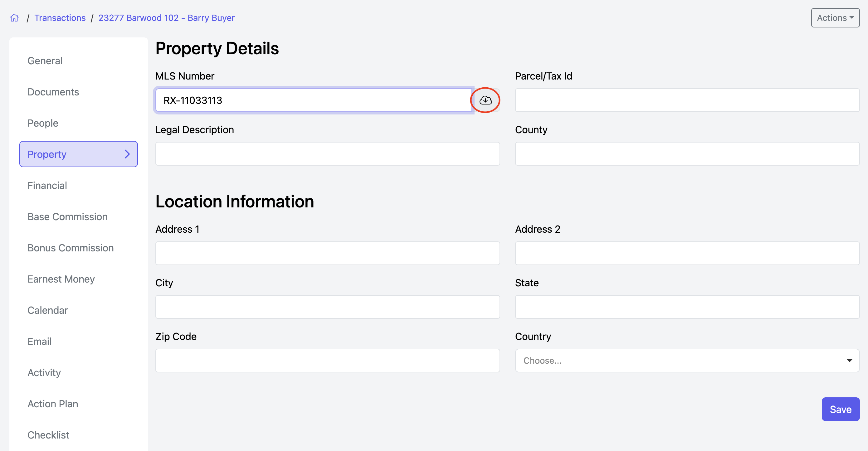868x451 pixels.
Task: Focus the MLS Number input field
Action: pos(313,100)
